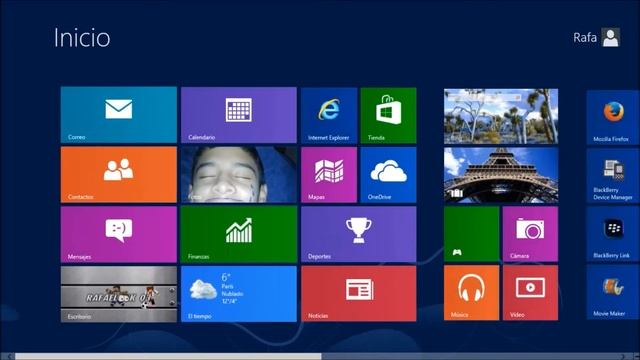Open the Vídeo tile
The width and height of the screenshot is (640, 360).
point(530,293)
